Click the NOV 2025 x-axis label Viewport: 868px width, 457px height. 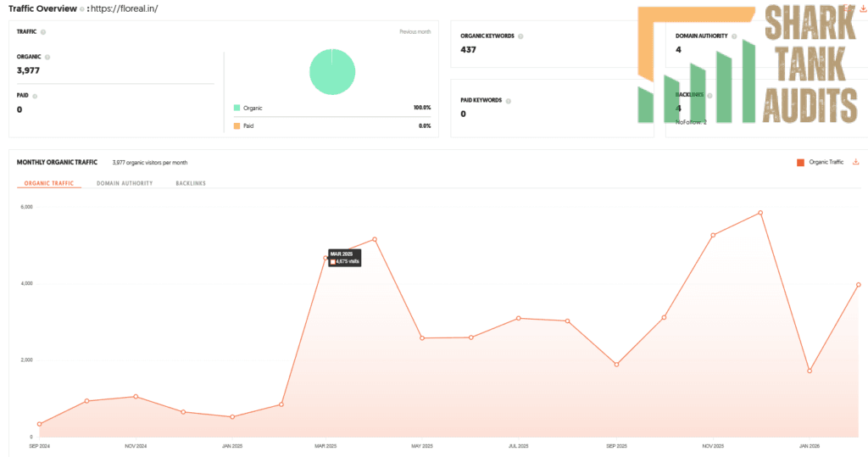coord(713,446)
